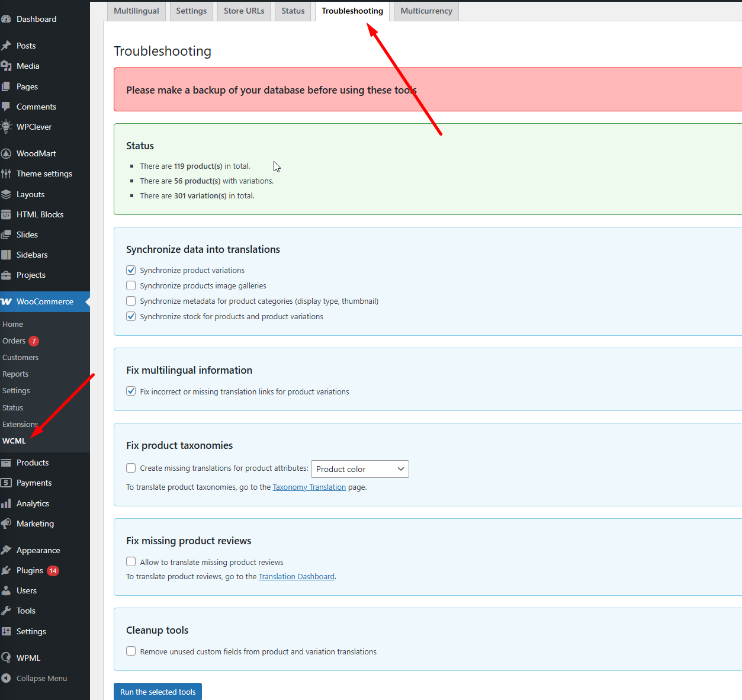Screen dimensions: 742x700
Task: Switch to the Multilingual tab
Action: [x=136, y=11]
